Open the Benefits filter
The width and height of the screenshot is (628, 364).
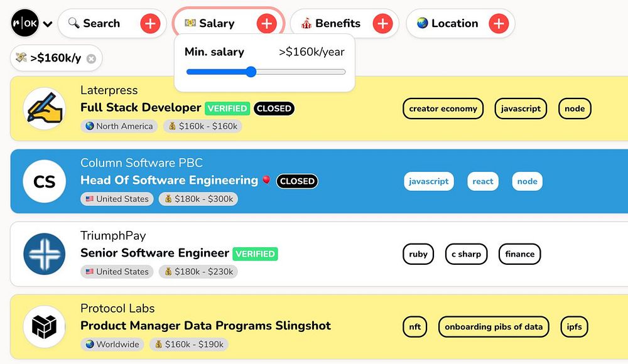click(x=344, y=23)
